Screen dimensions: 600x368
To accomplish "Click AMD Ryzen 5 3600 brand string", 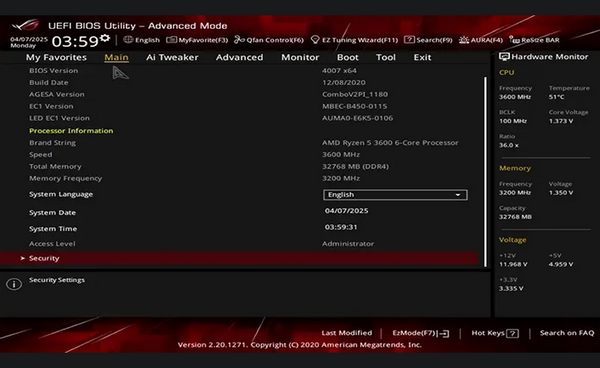I will point(390,143).
